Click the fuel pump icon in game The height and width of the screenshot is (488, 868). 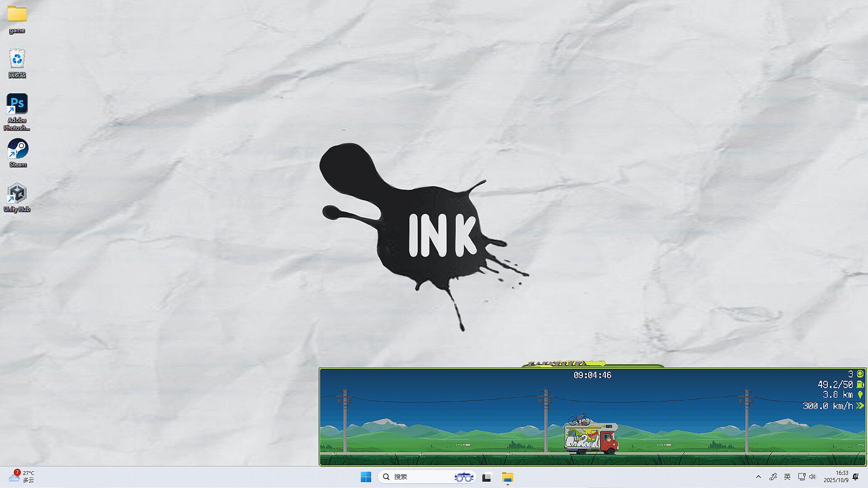(860, 385)
